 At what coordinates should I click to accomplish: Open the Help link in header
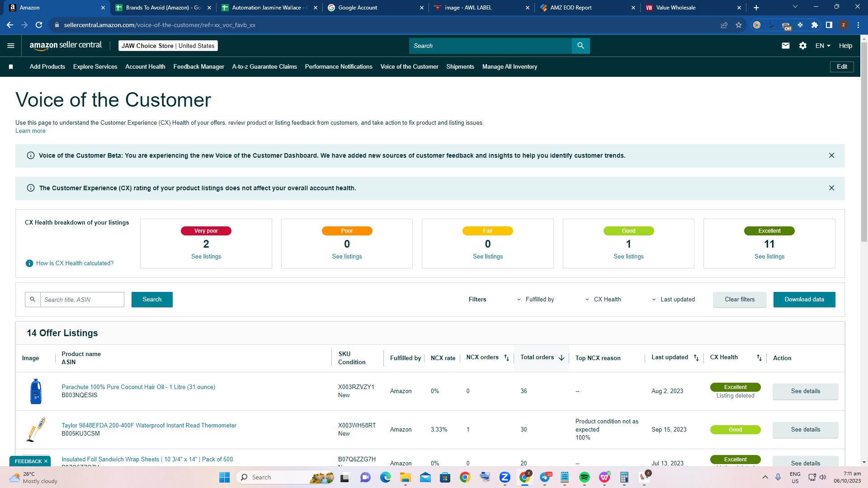pyautogui.click(x=845, y=46)
